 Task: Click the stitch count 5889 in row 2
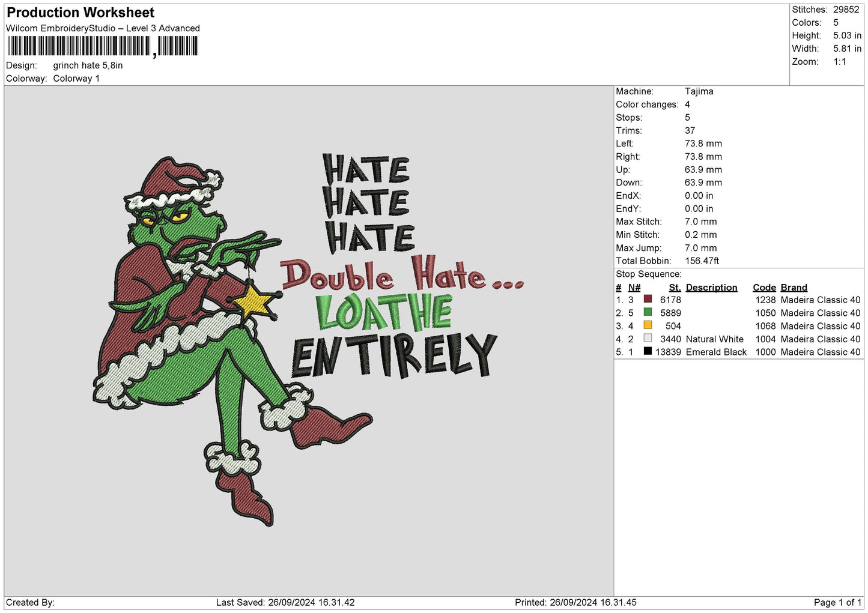coord(670,313)
